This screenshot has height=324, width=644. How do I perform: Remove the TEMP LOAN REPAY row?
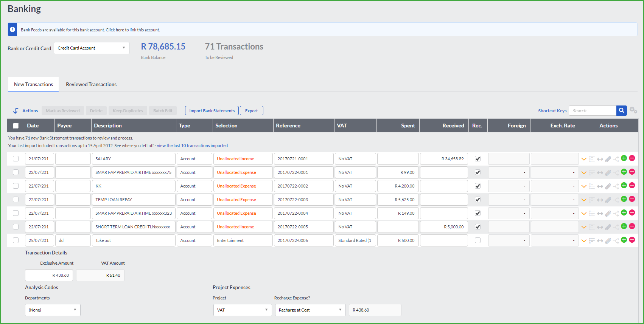coord(632,199)
